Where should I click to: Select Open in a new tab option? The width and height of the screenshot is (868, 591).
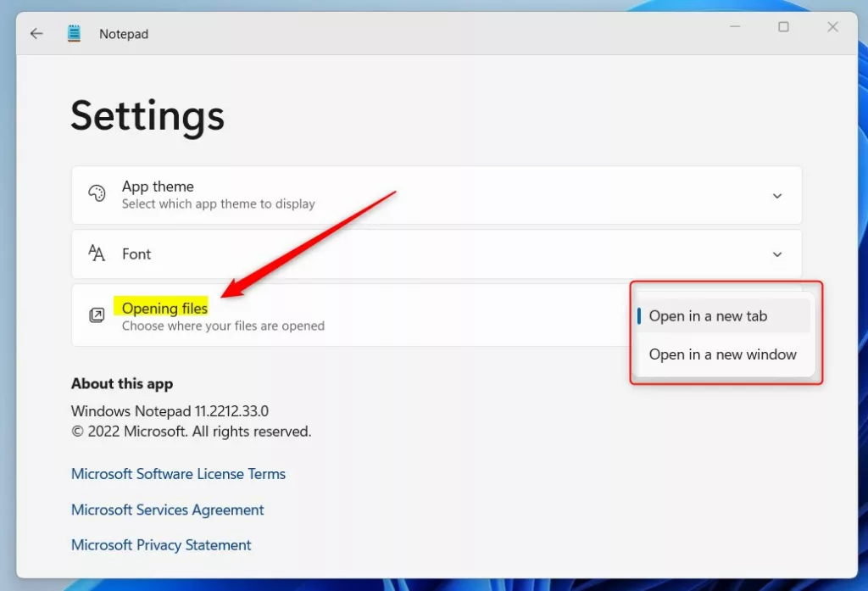click(x=723, y=315)
